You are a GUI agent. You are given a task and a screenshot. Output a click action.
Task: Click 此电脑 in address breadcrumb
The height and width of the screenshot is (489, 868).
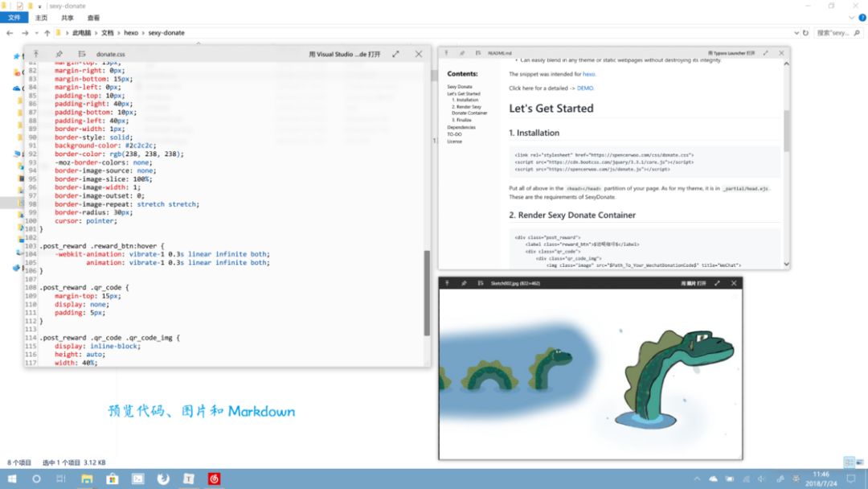pos(81,33)
